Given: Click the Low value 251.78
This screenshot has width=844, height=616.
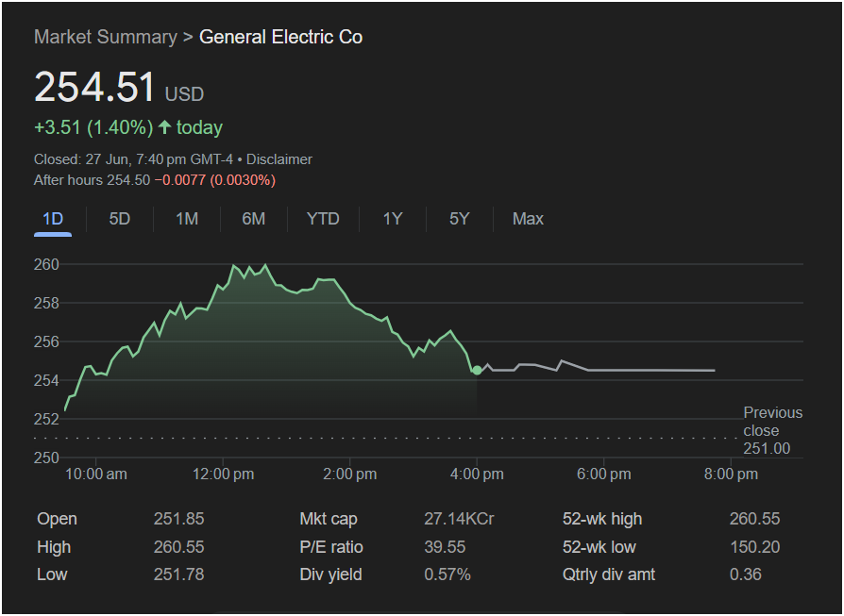Looking at the screenshot, I should 178,574.
